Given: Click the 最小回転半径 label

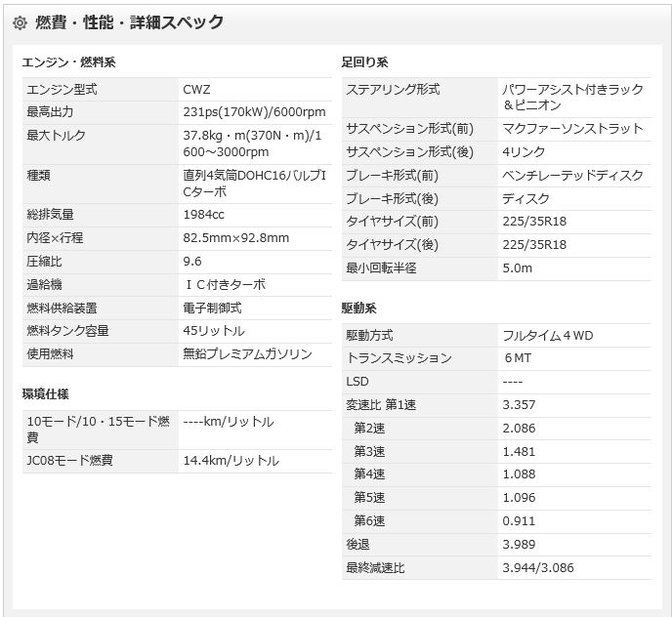Looking at the screenshot, I should click(x=381, y=268).
